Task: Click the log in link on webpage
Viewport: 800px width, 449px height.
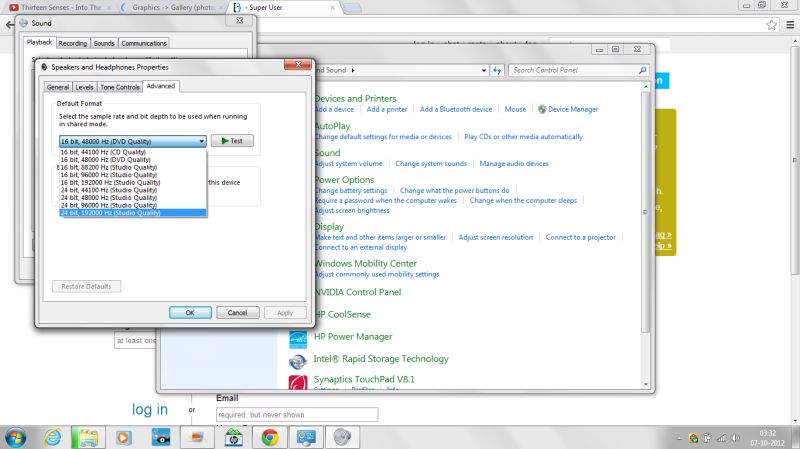Action: (x=149, y=410)
